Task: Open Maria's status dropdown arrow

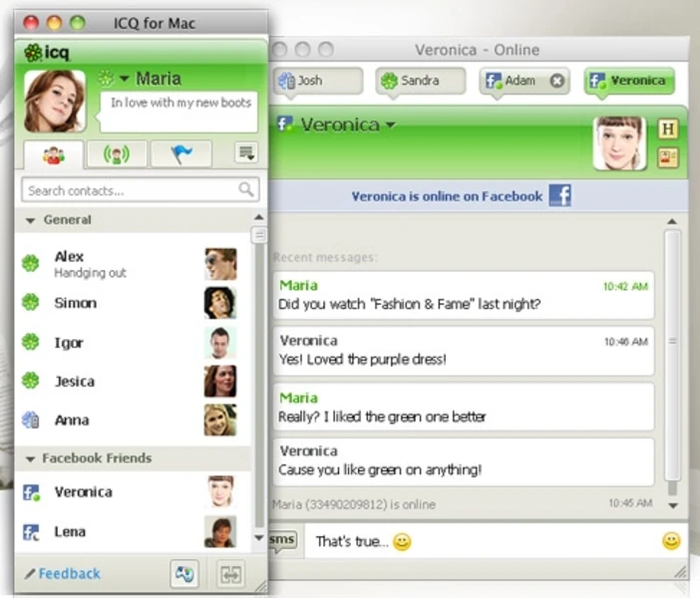Action: pos(125,79)
